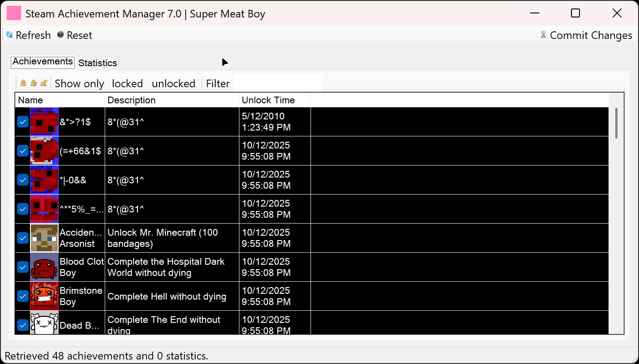Show only unlocked achievements
The width and height of the screenshot is (639, 364).
(173, 84)
